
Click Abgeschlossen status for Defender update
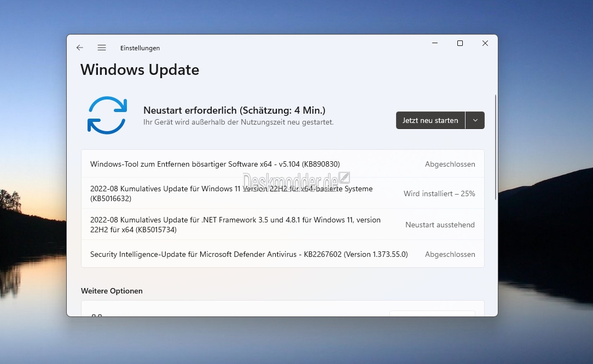[x=450, y=254]
